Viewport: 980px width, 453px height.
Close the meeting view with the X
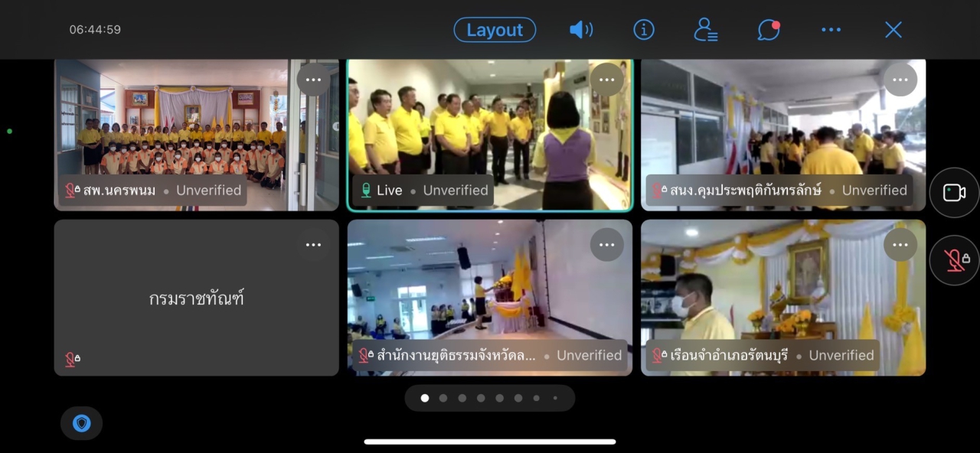[893, 30]
